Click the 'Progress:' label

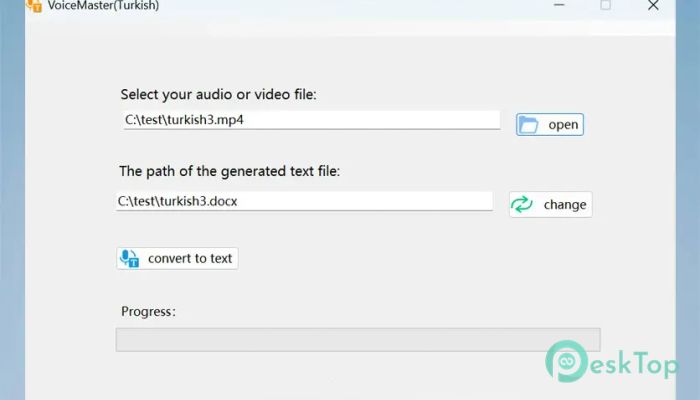click(148, 312)
